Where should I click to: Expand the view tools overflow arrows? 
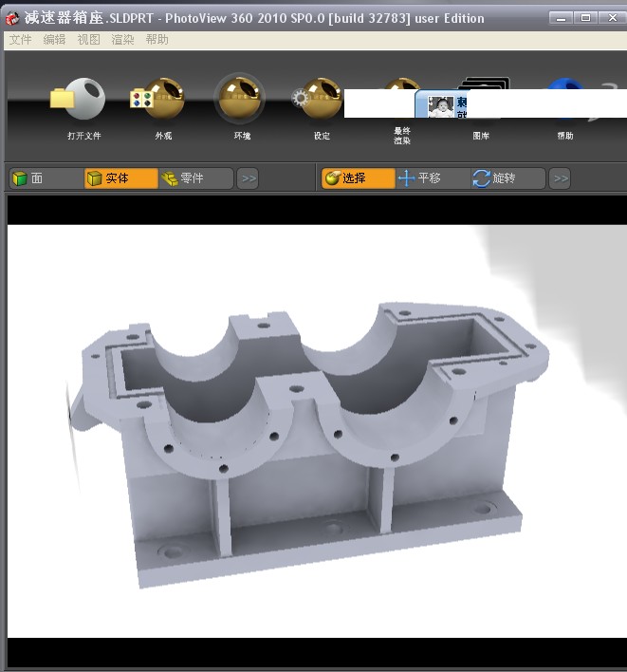click(560, 178)
